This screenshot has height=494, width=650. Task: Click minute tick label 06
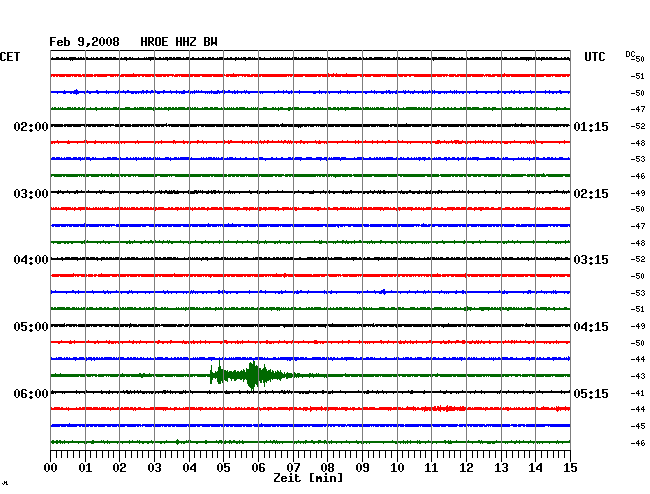click(x=258, y=468)
